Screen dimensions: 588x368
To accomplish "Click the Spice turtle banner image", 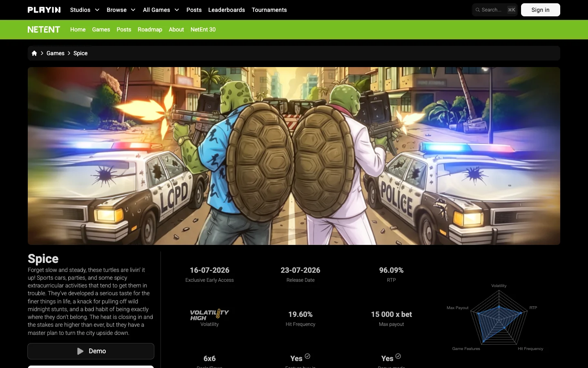I will pos(294,156).
